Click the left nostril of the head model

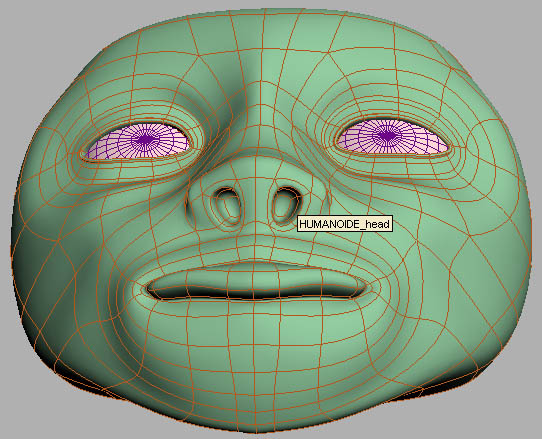[x=227, y=206]
